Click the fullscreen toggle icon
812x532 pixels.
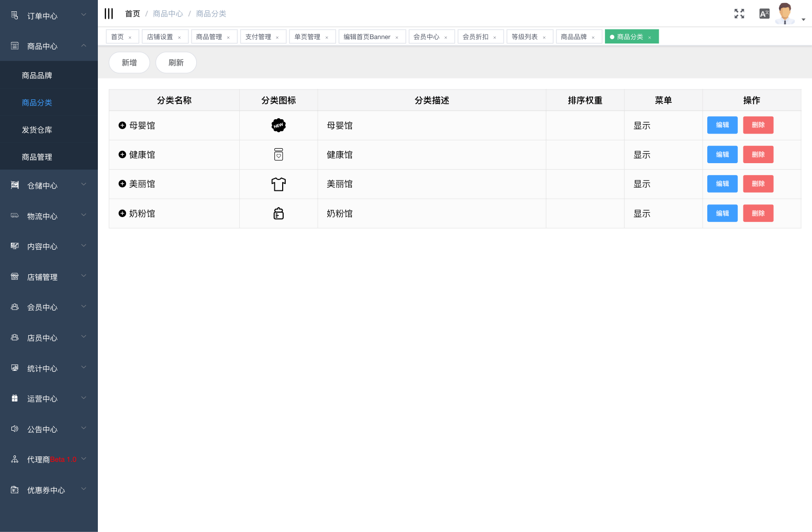click(x=739, y=14)
